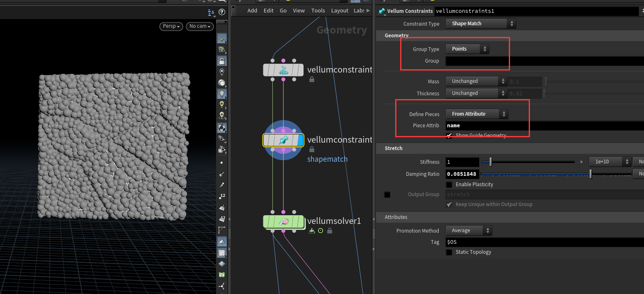Image resolution: width=644 pixels, height=294 pixels.
Task: Collapse the Stretch section header
Action: coord(510,148)
